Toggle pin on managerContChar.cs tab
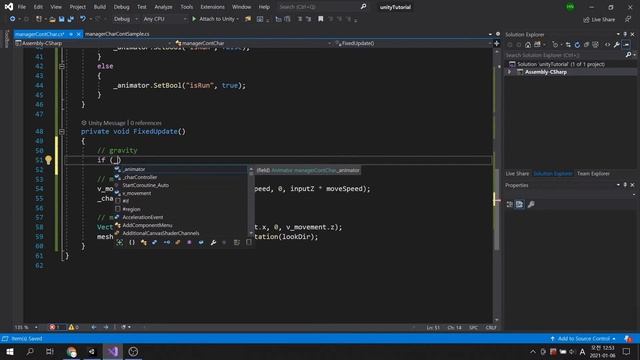This screenshot has width=640, height=360. [x=71, y=34]
